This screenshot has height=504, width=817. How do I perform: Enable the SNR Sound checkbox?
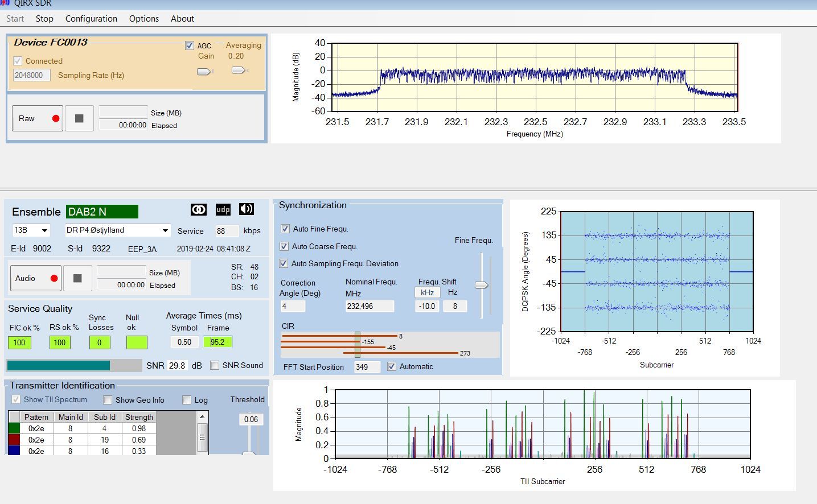[x=215, y=365]
